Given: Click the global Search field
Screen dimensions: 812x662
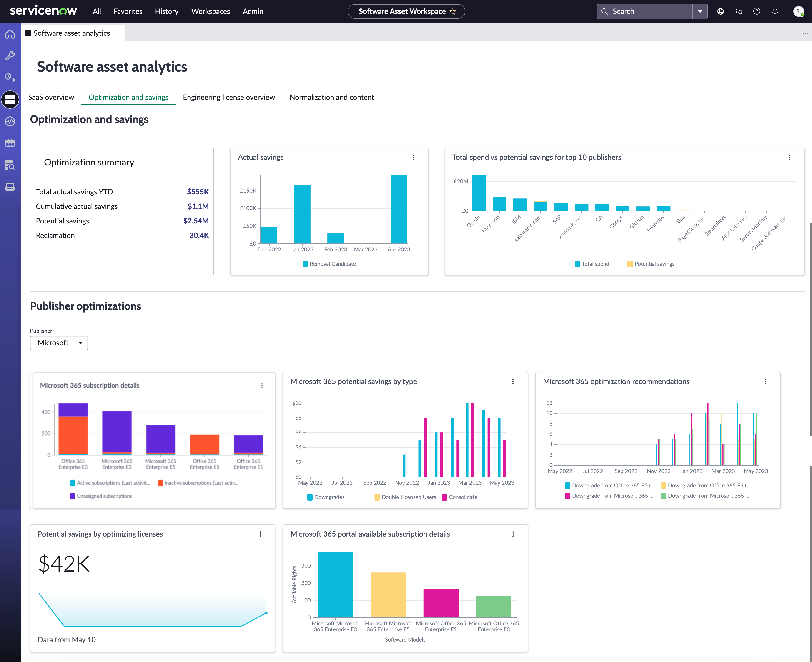Looking at the screenshot, I should (x=645, y=11).
